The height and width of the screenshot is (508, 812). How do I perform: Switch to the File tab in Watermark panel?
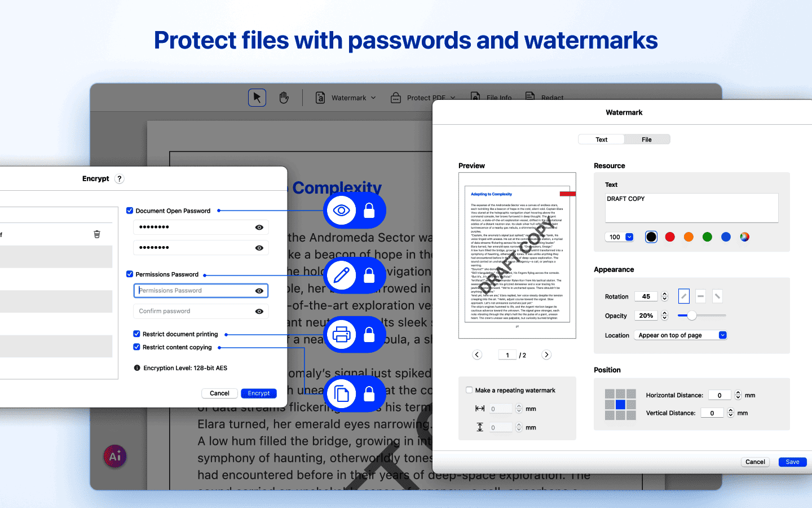click(647, 139)
